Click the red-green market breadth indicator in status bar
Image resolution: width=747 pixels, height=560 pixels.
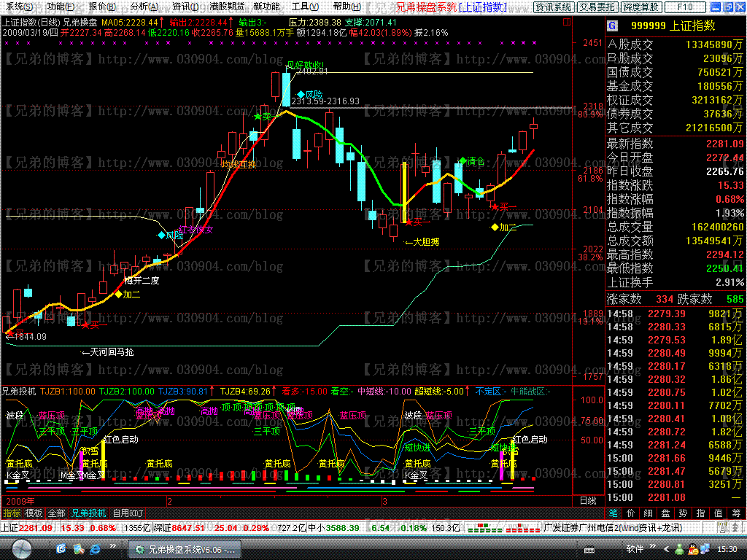click(503, 528)
